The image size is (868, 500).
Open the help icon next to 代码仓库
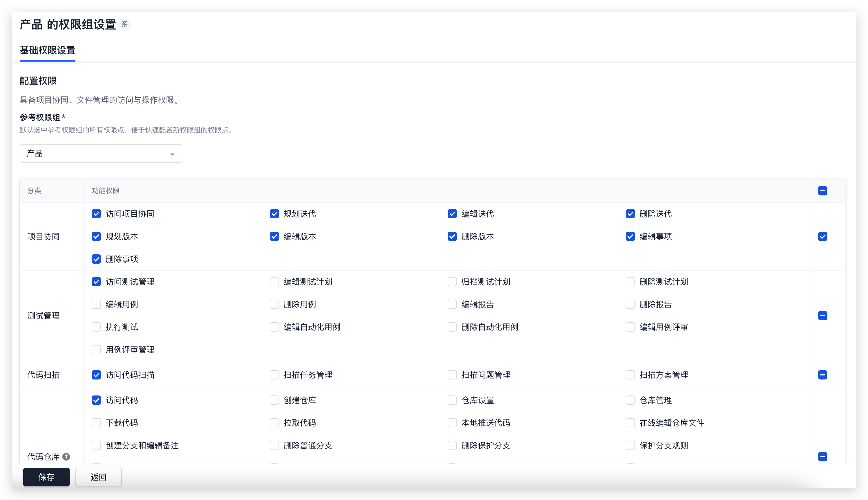pos(66,457)
